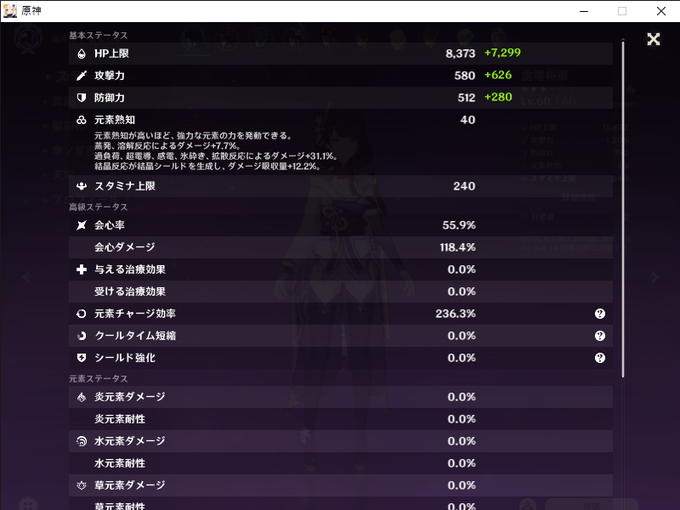Open help for クールタイム短縮
Viewport: 680px width, 510px height.
click(600, 336)
